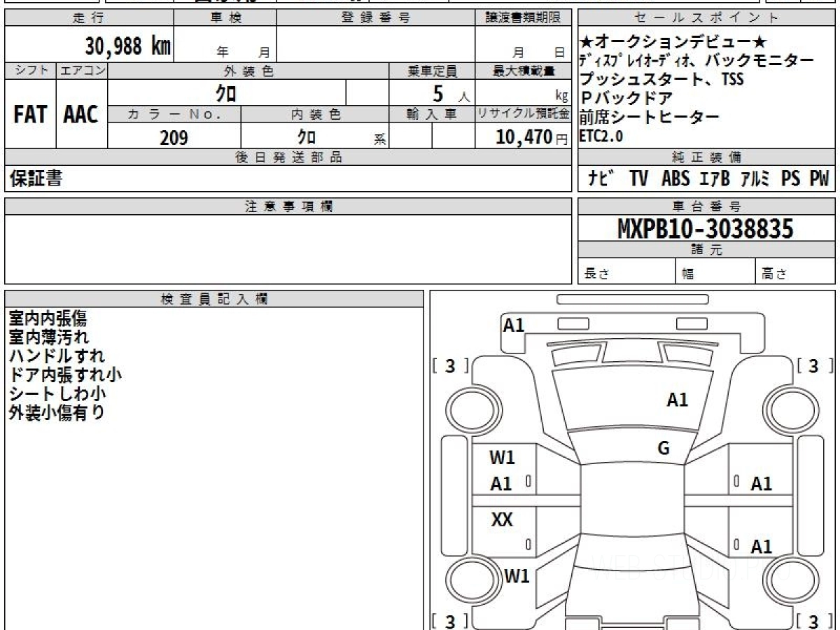Select the inspector note ドア内張すれ小
The width and height of the screenshot is (840, 630).
click(65, 375)
